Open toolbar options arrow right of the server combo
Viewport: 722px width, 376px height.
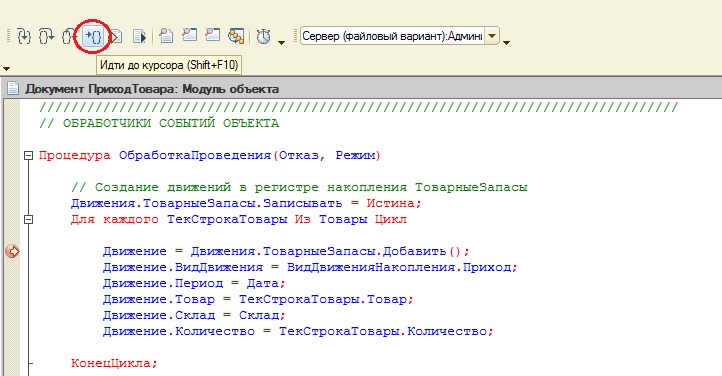[x=507, y=43]
